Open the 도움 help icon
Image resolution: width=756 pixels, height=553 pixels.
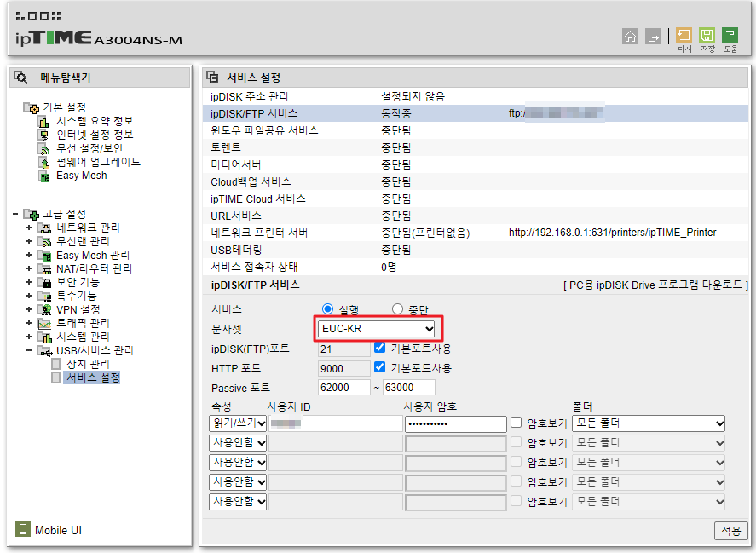(730, 35)
